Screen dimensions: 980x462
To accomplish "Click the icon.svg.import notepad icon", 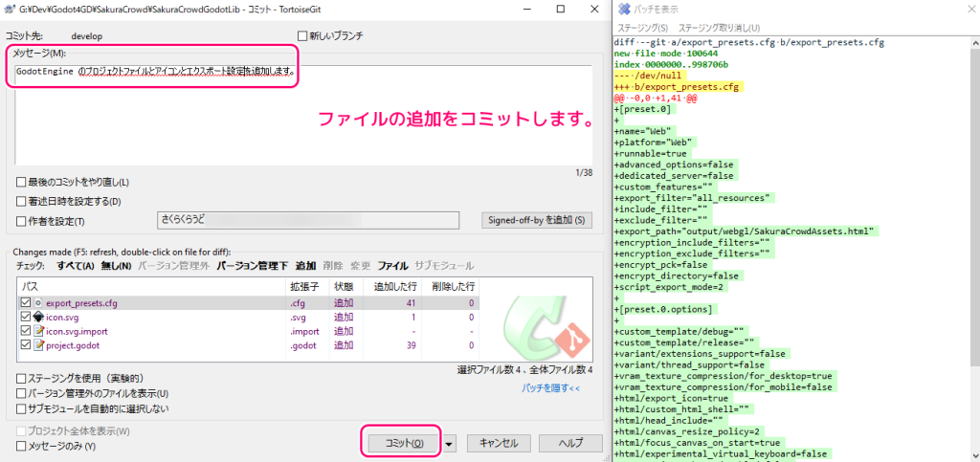I will (x=38, y=331).
